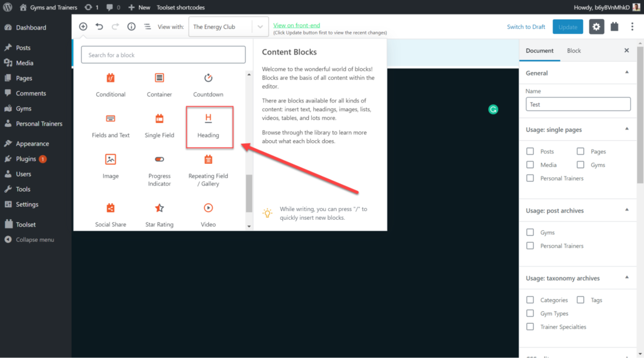Click Switch to Draft
Viewport: 644px width, 358px height.
[526, 26]
